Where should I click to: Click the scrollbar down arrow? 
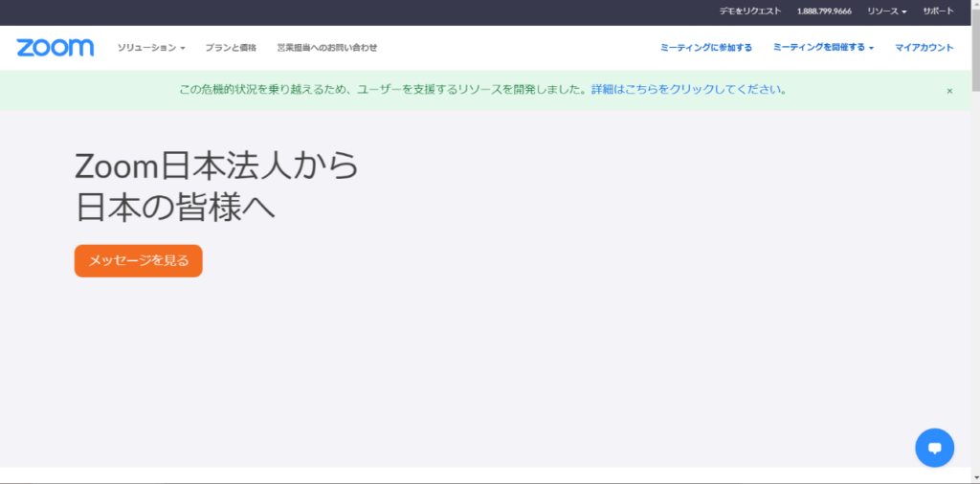[x=974, y=477]
